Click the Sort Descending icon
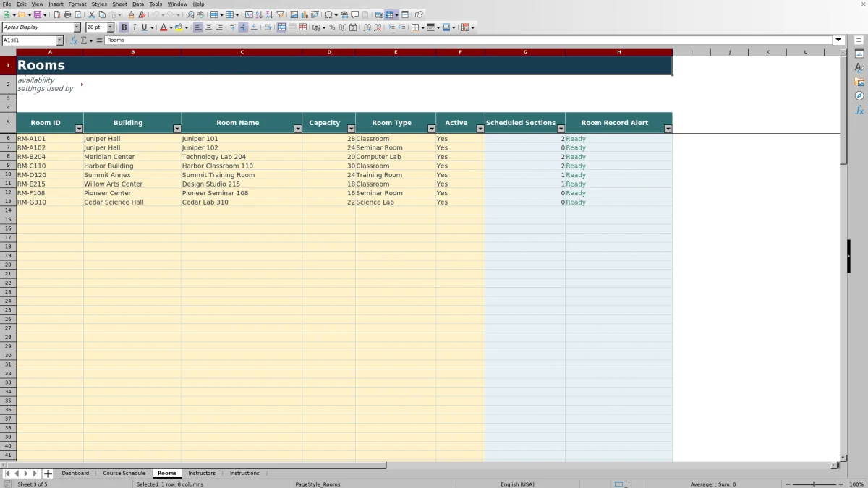 pos(269,14)
